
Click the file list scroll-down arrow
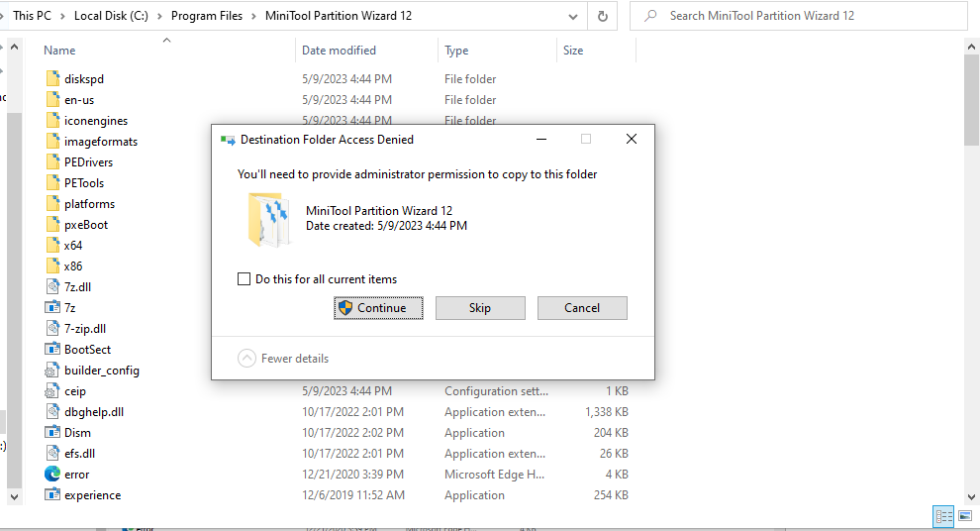click(971, 497)
